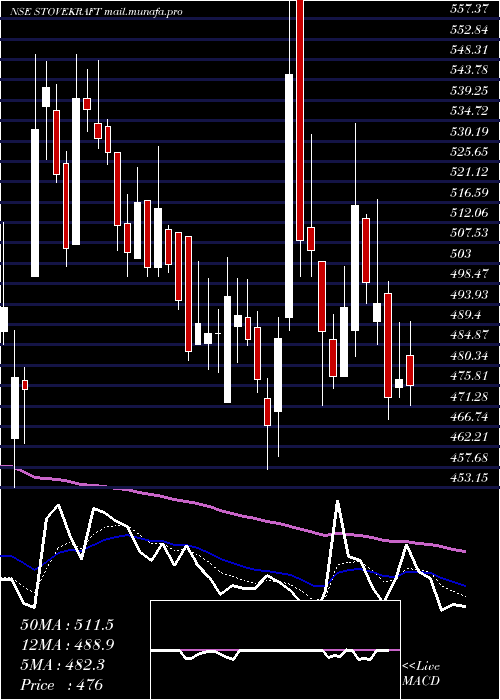Image resolution: width=500 pixels, height=700 pixels.
Task: Select the 480.34 price axis label
Action: 469,355
